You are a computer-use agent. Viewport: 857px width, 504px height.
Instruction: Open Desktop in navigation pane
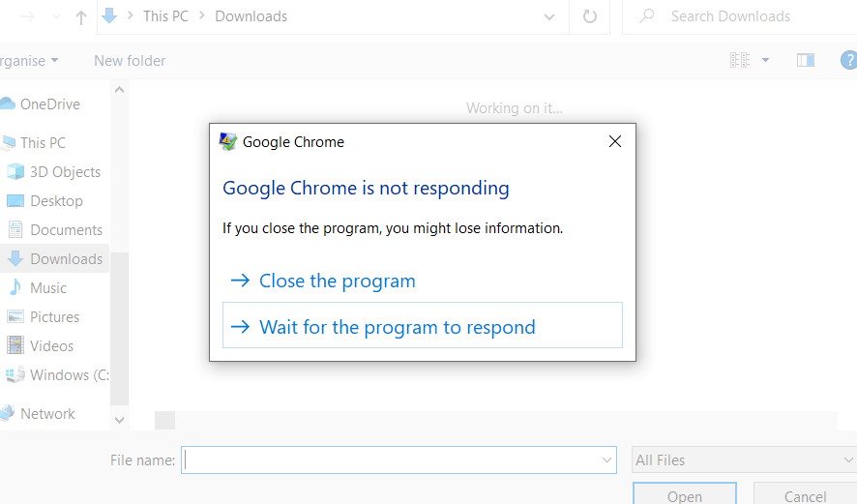pyautogui.click(x=56, y=200)
